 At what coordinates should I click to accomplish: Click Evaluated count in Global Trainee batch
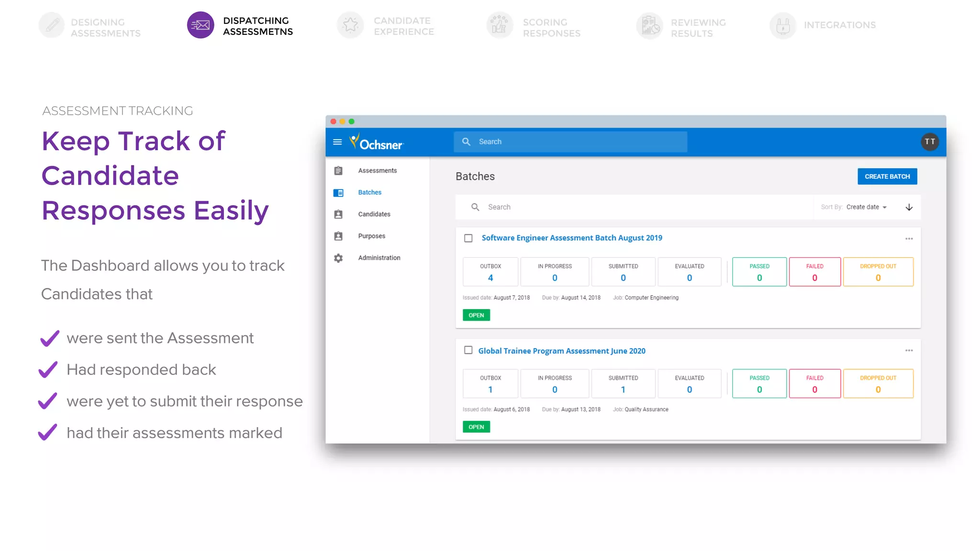point(690,384)
